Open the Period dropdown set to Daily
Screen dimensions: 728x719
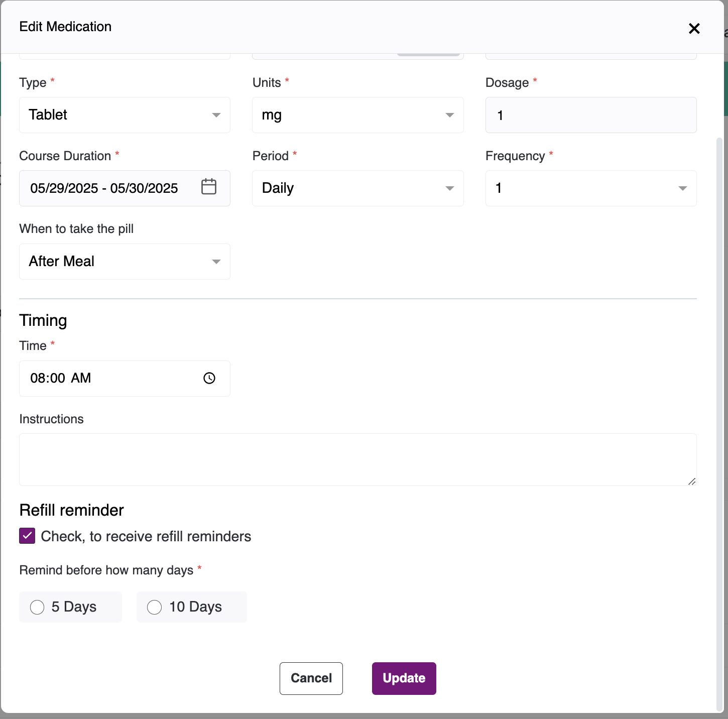click(357, 188)
